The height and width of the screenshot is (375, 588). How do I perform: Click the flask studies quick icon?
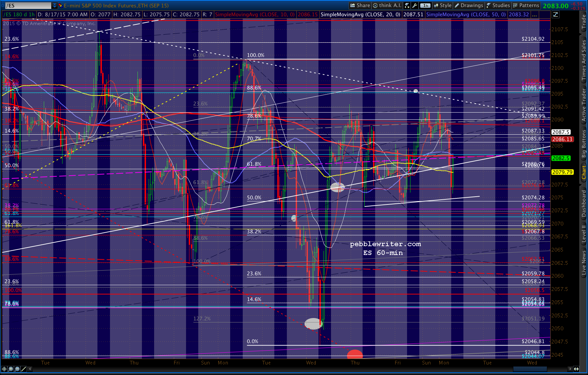click(x=407, y=5)
